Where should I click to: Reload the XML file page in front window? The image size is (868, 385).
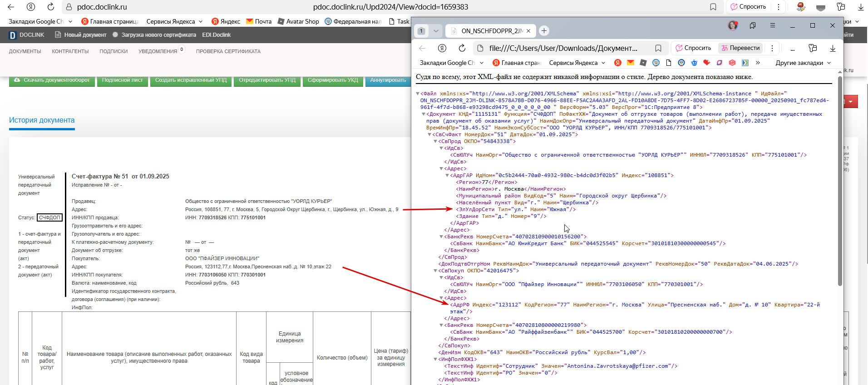coord(462,48)
